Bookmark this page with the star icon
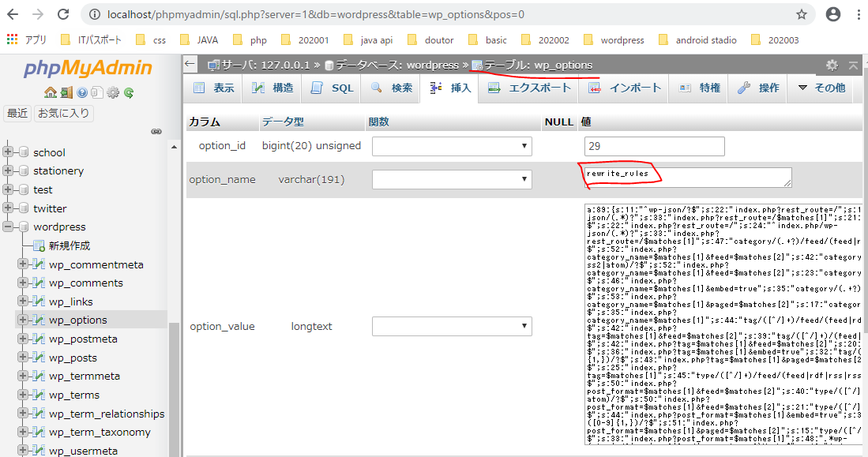Image resolution: width=868 pixels, height=457 pixels. click(801, 14)
